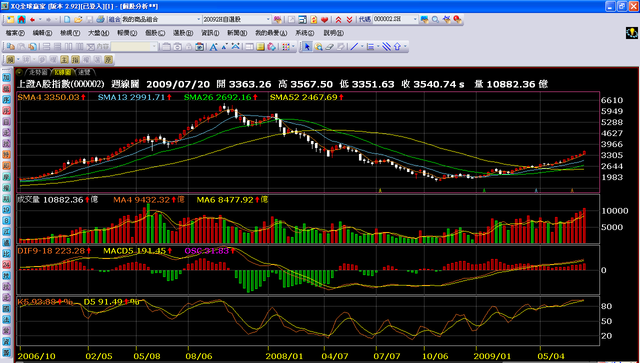Open file with the yellow folder icon
Screen dimensions: 640x363
tap(78, 19)
